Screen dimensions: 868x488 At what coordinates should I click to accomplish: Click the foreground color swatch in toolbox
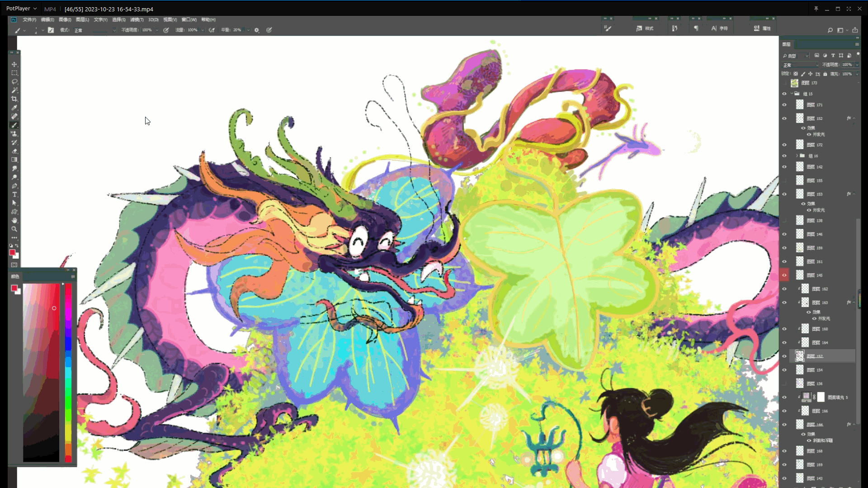coord(13,252)
